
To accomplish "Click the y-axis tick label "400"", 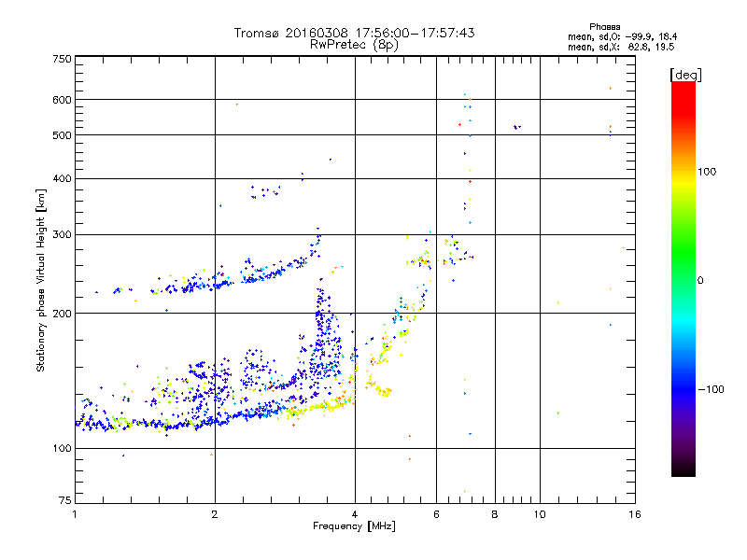I will (62, 179).
